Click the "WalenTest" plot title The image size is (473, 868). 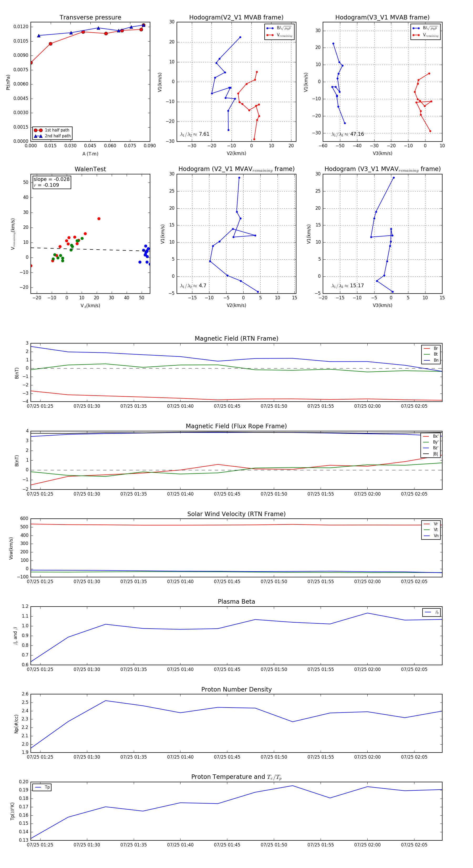[x=90, y=169]
